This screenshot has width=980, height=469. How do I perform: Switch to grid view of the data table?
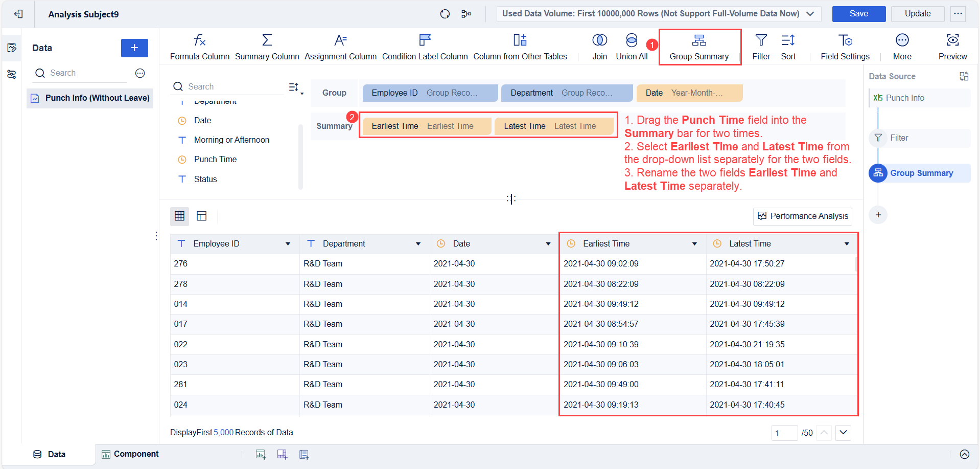[179, 216]
